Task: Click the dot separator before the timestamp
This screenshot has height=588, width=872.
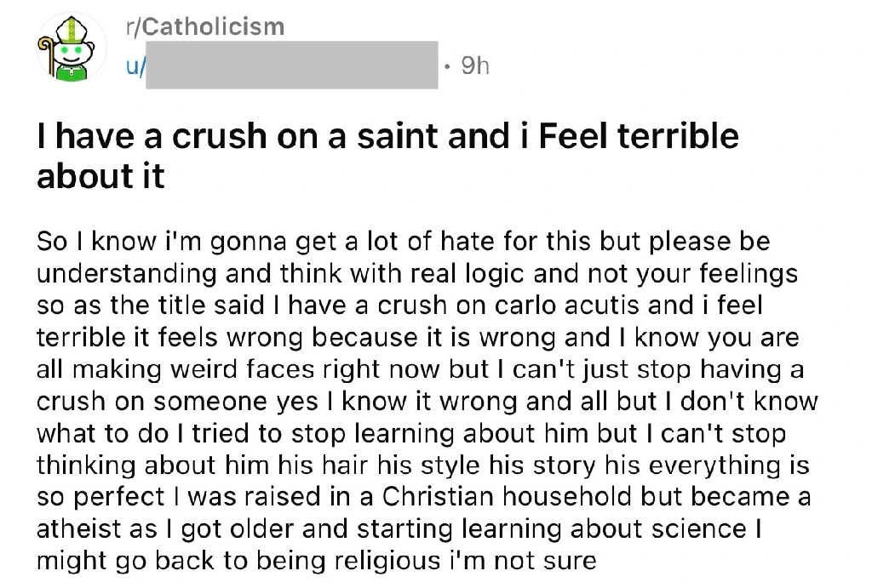Action: coord(448,66)
